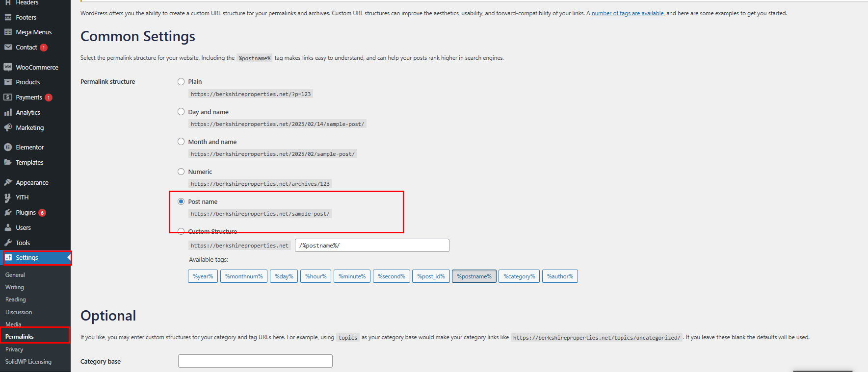This screenshot has height=372, width=868.
Task: Click the sample-post Post name URL
Action: click(260, 214)
